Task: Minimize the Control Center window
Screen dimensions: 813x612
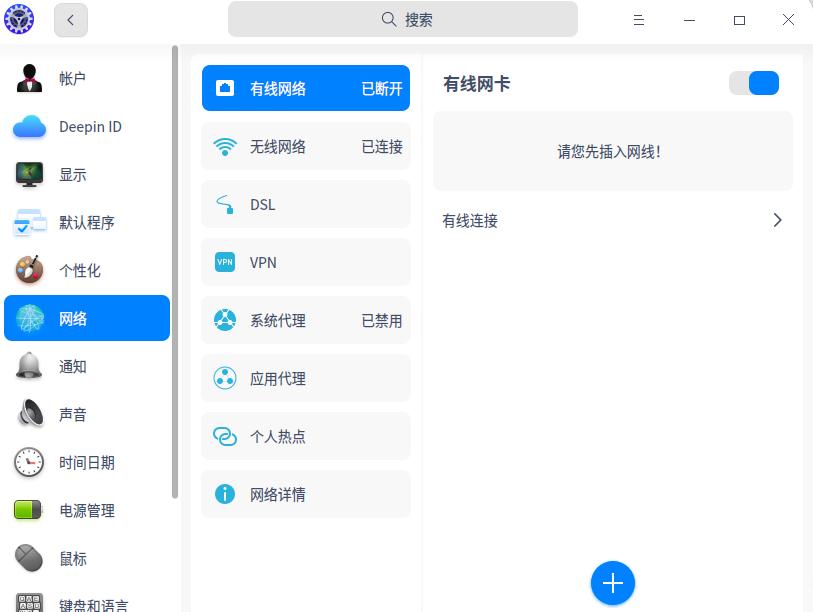Action: 689,20
